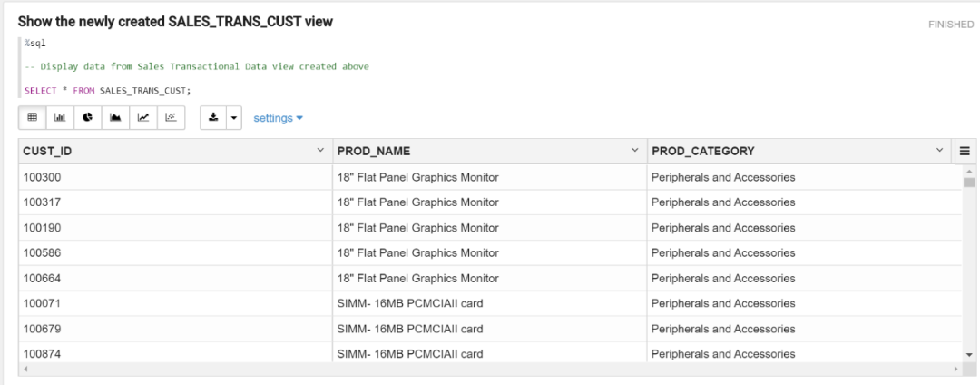Download the query result data
Image resolution: width=980 pixels, height=385 pixels.
click(x=211, y=117)
